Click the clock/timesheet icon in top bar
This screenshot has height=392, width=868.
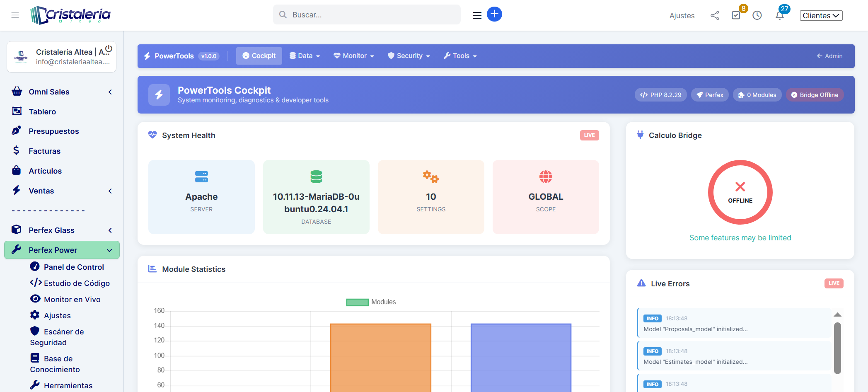coord(758,15)
